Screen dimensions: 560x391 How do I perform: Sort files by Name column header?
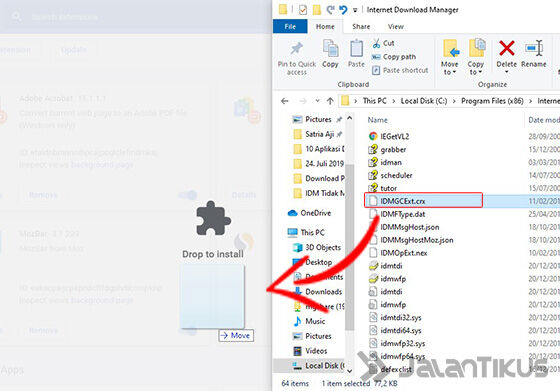pyautogui.click(x=378, y=120)
